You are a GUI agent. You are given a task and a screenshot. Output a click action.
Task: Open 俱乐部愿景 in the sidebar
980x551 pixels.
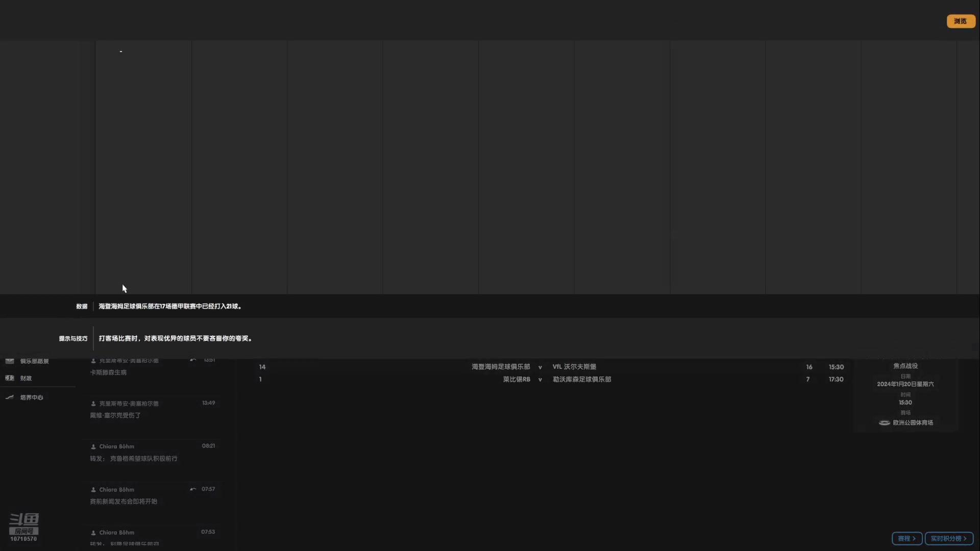click(35, 361)
